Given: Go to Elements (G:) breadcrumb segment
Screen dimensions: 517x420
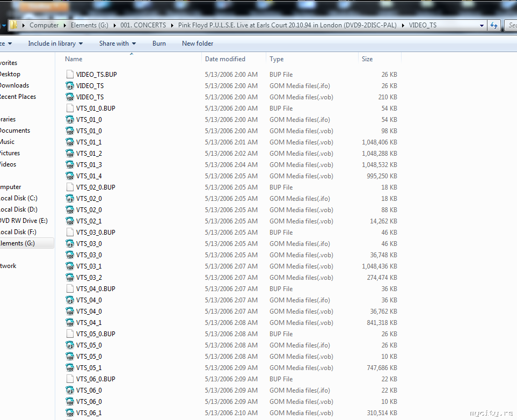Looking at the screenshot, I should 89,25.
